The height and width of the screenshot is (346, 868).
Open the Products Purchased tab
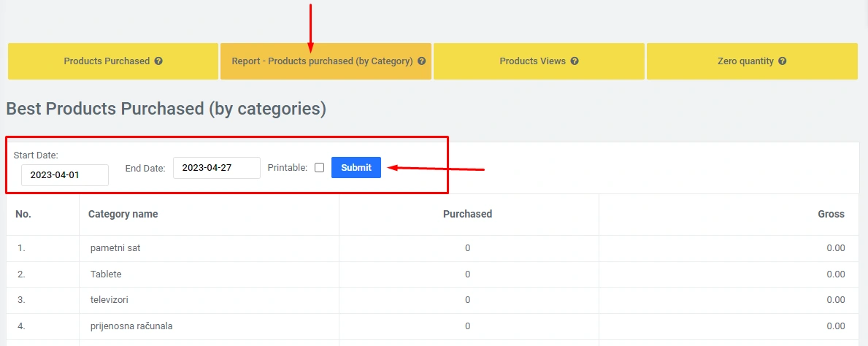[107, 61]
